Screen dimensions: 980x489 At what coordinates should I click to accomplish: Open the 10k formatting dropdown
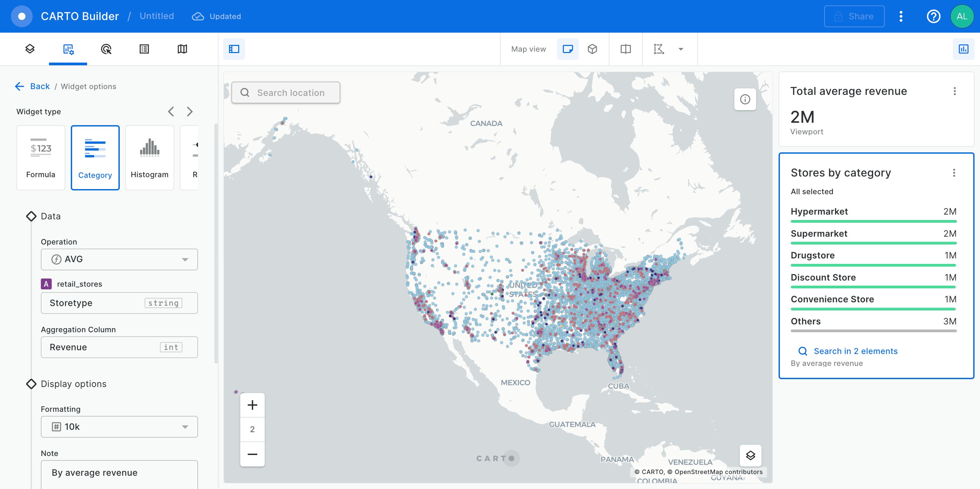point(119,427)
